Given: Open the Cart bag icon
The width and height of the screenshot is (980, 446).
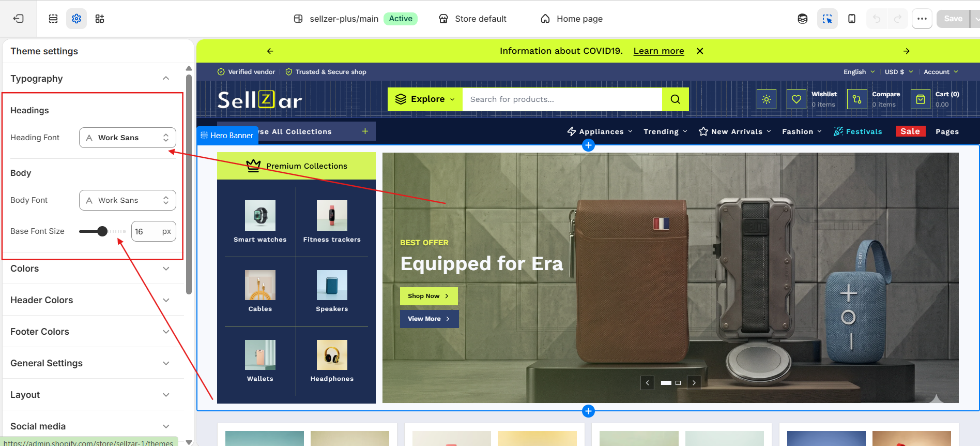Looking at the screenshot, I should pos(921,99).
